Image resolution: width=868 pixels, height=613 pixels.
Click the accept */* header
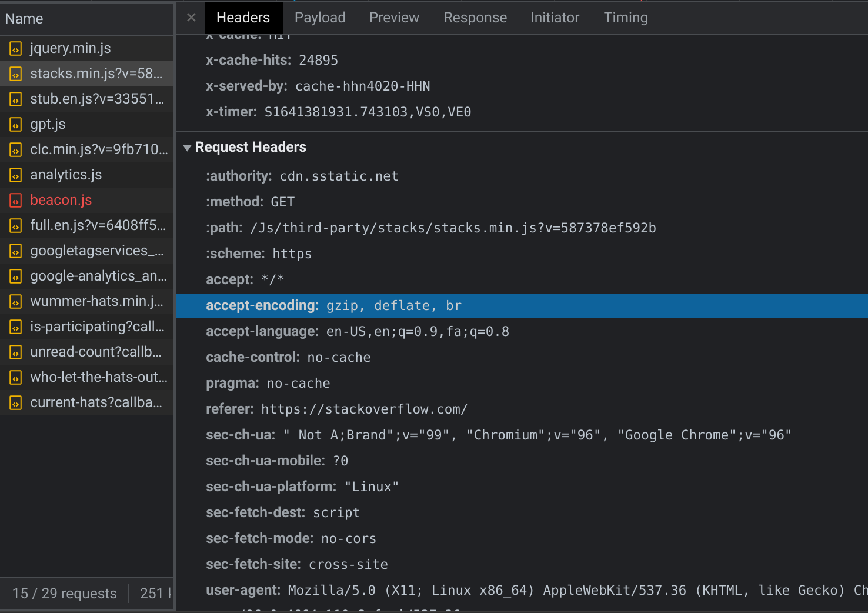tap(245, 279)
